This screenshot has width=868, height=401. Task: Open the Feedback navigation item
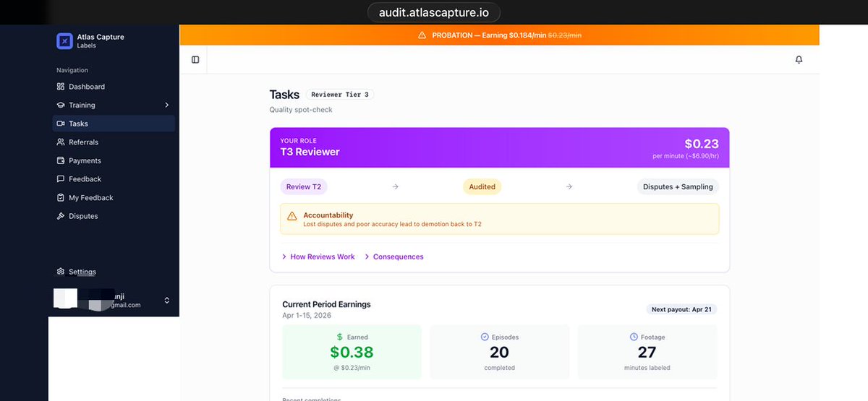85,179
